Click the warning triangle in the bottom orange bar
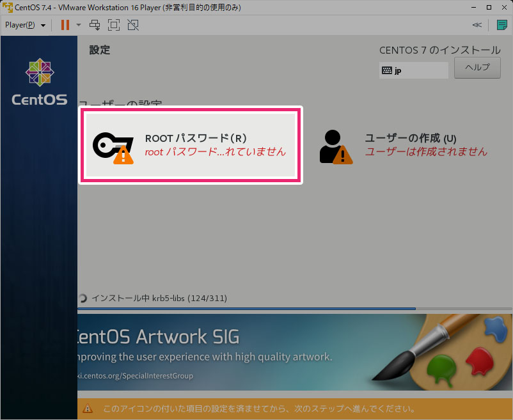 tap(88, 408)
